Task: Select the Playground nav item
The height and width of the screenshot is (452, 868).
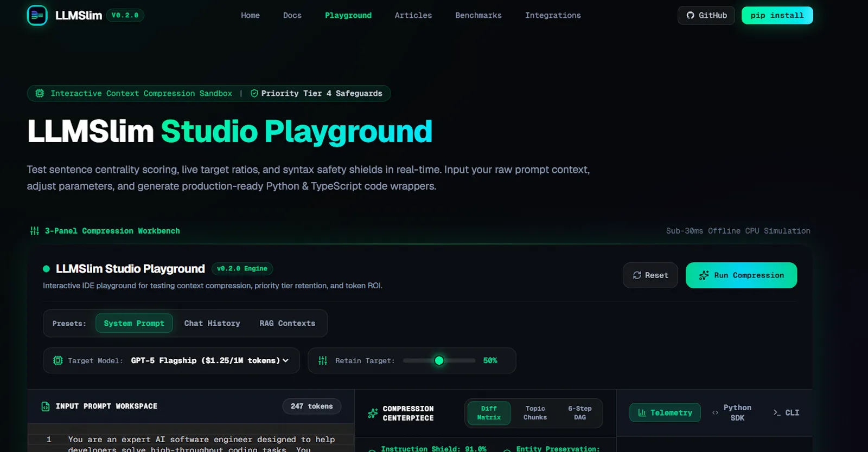Action: (x=348, y=15)
